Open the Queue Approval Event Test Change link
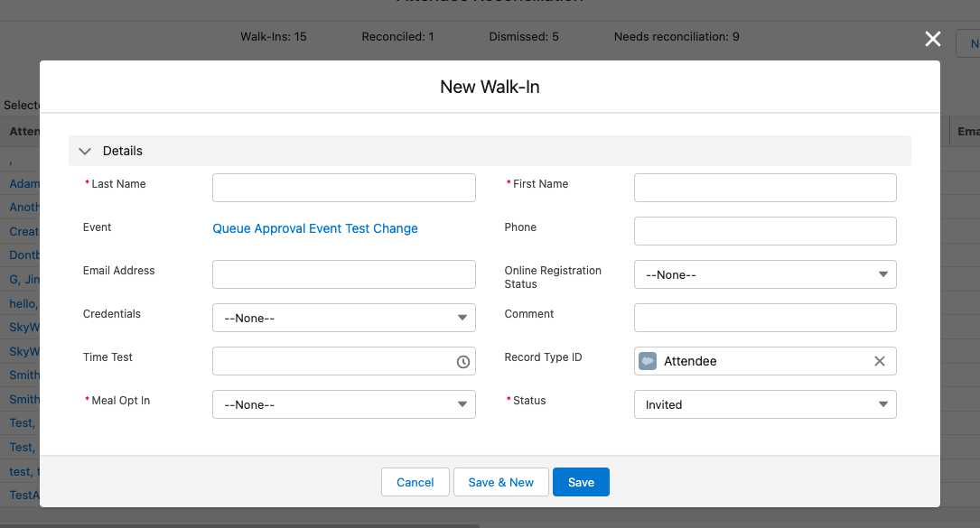Image resolution: width=980 pixels, height=528 pixels. click(x=315, y=228)
